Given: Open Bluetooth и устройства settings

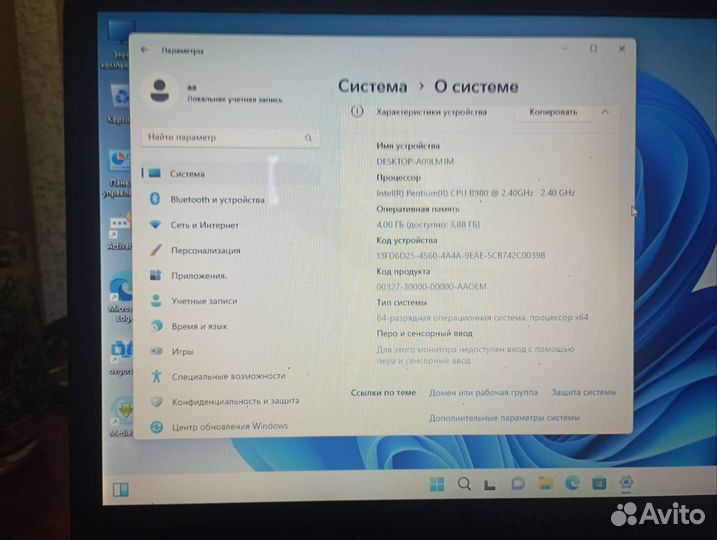Looking at the screenshot, I should (216, 200).
